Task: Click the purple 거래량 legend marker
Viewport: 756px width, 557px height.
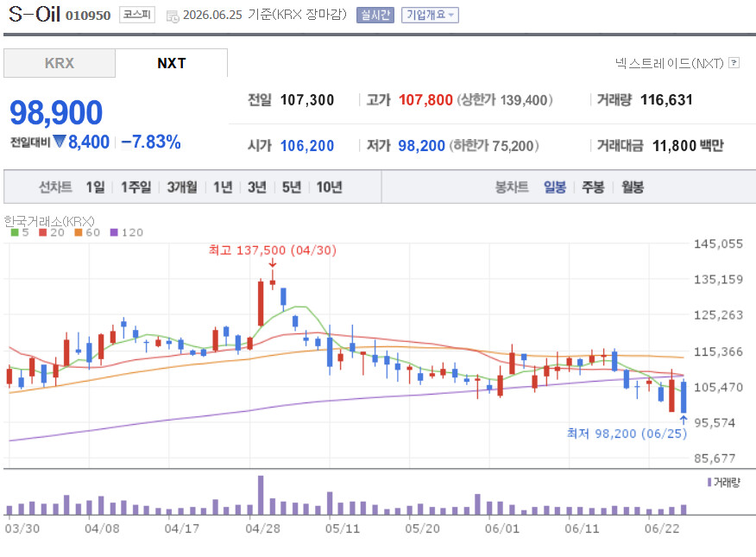Action: pos(709,482)
